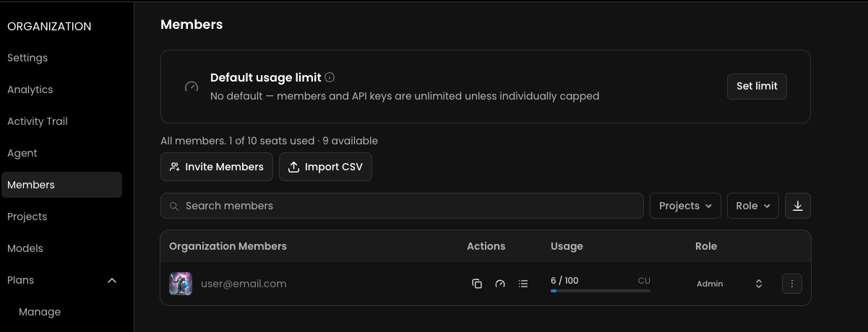Focus the Search members field

click(402, 206)
